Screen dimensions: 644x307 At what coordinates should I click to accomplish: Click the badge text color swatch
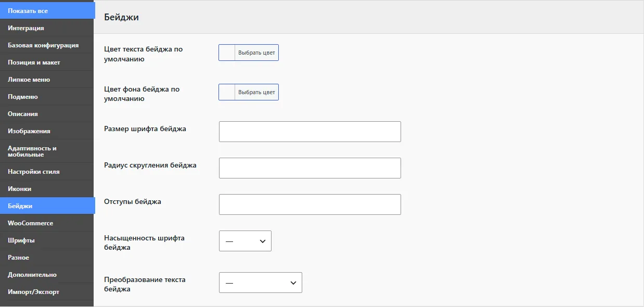227,53
